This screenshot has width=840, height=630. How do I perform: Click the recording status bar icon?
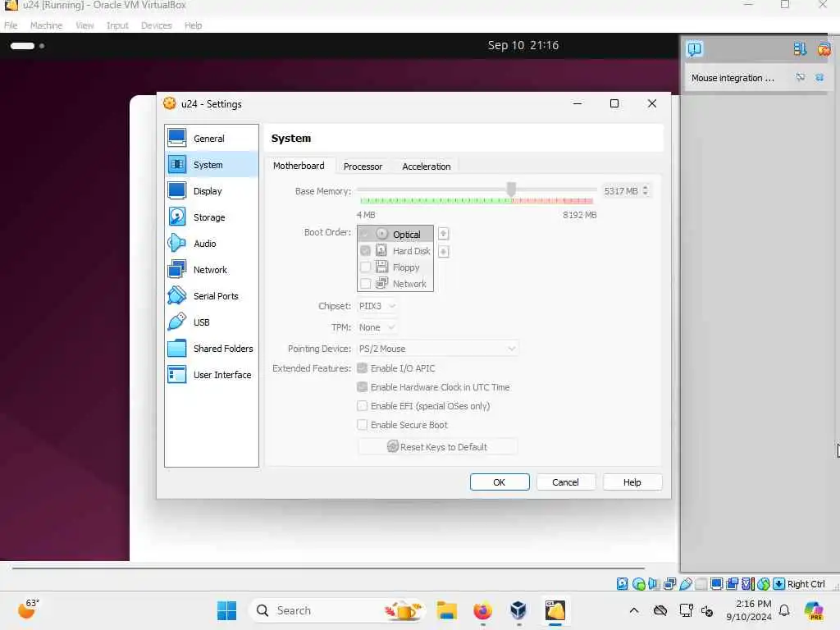(733, 584)
